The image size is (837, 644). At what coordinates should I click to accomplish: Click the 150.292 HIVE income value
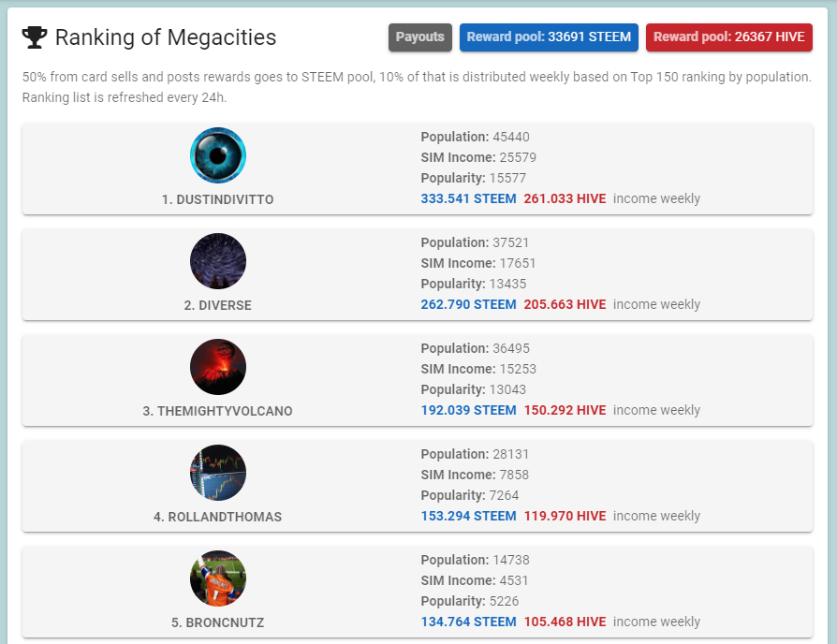tap(565, 410)
